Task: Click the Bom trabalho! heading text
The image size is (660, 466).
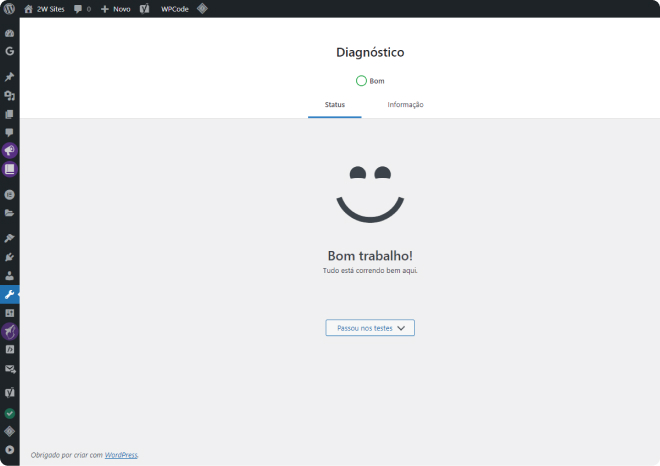Action: click(x=370, y=256)
